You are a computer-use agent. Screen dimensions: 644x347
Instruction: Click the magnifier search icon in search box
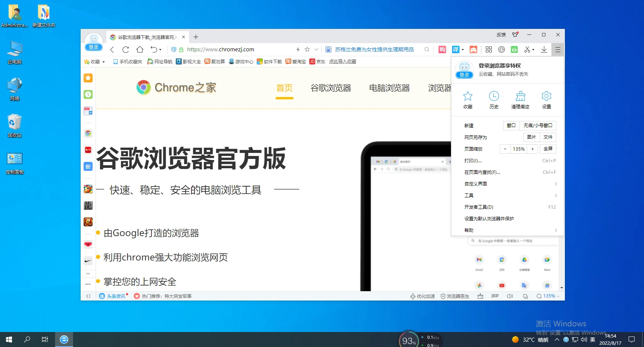click(x=427, y=49)
